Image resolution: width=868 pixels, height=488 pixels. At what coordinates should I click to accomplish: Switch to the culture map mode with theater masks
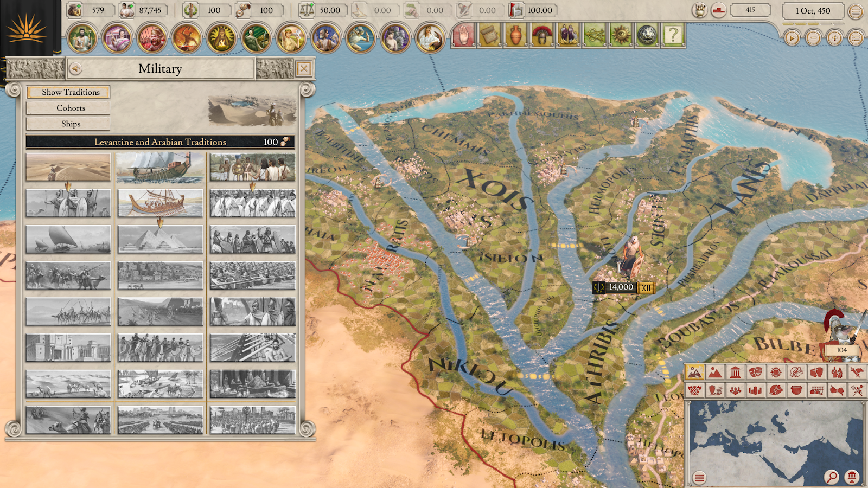[756, 372]
